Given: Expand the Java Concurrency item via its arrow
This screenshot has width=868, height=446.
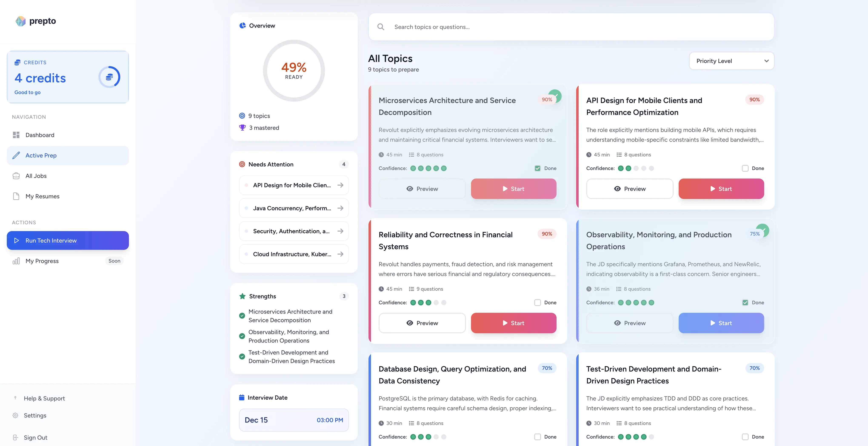Looking at the screenshot, I should [340, 208].
